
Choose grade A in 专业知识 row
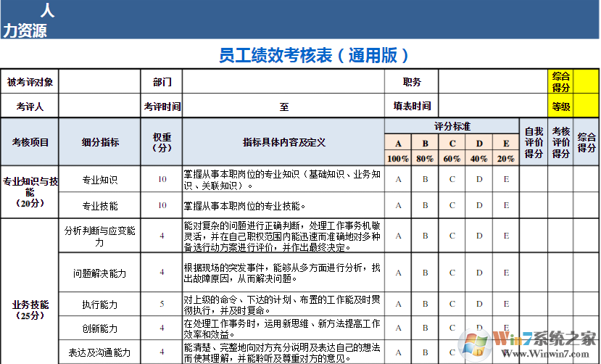[x=398, y=179]
